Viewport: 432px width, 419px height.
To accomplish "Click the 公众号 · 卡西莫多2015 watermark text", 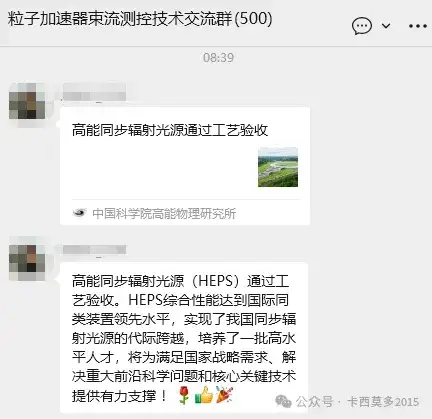I will tap(357, 402).
